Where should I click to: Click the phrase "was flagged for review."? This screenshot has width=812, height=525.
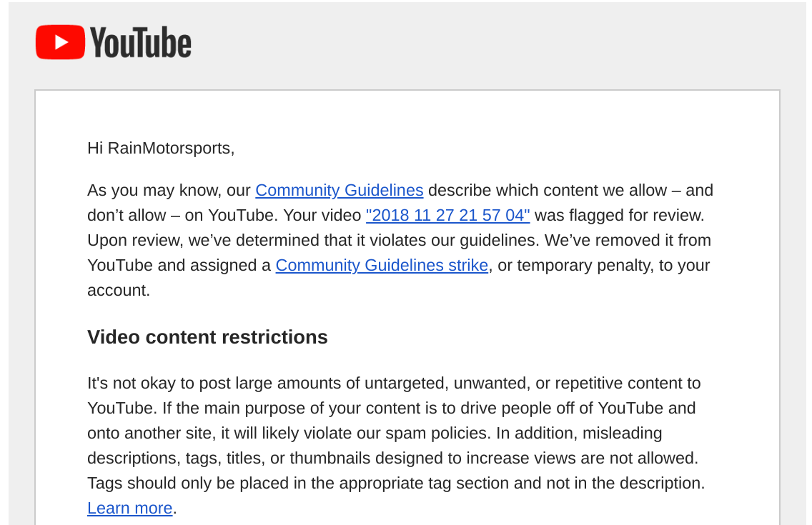click(x=619, y=215)
